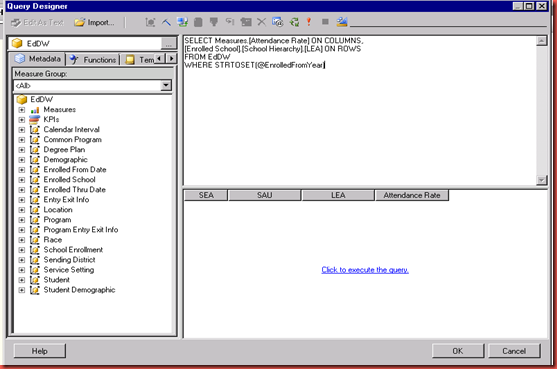
Task: Click the Service Setting dimension icon
Action: 34,270
